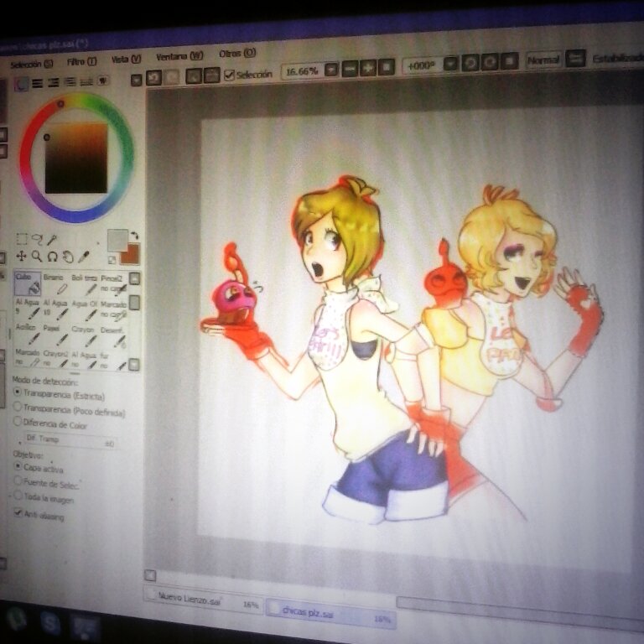Select the Binario pen tool
The image size is (644, 644).
pos(56,283)
